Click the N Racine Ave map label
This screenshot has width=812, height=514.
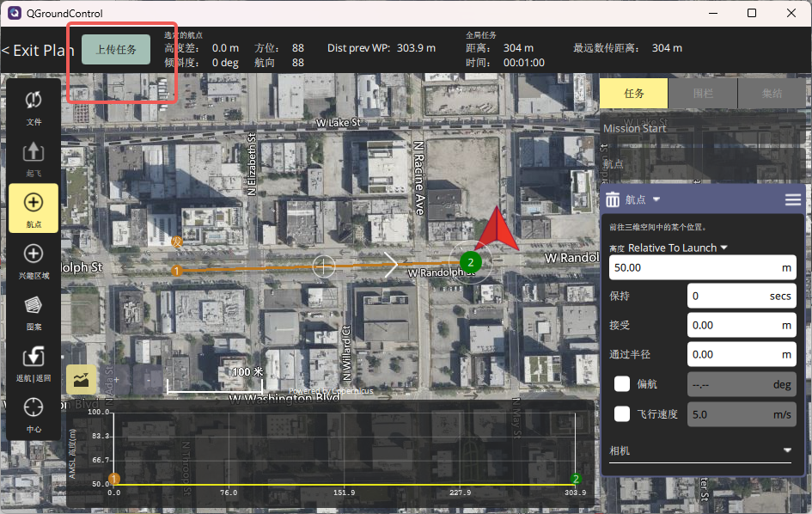[x=419, y=178]
